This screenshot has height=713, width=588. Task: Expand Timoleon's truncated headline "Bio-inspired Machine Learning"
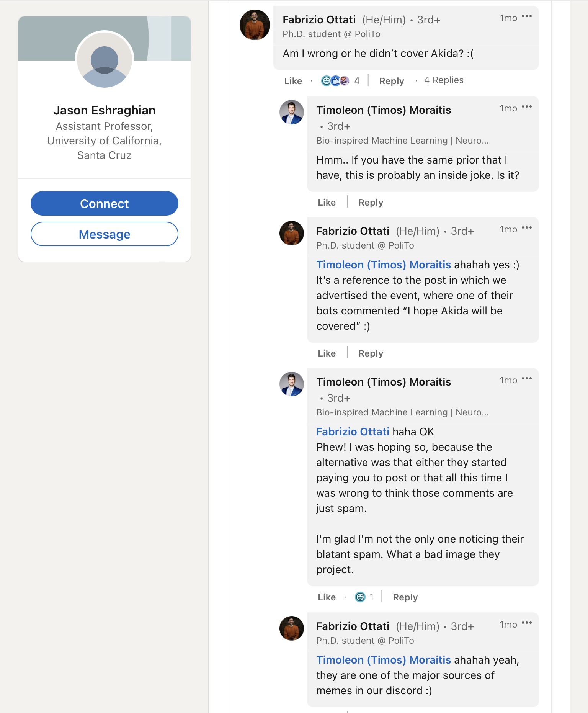[402, 141]
